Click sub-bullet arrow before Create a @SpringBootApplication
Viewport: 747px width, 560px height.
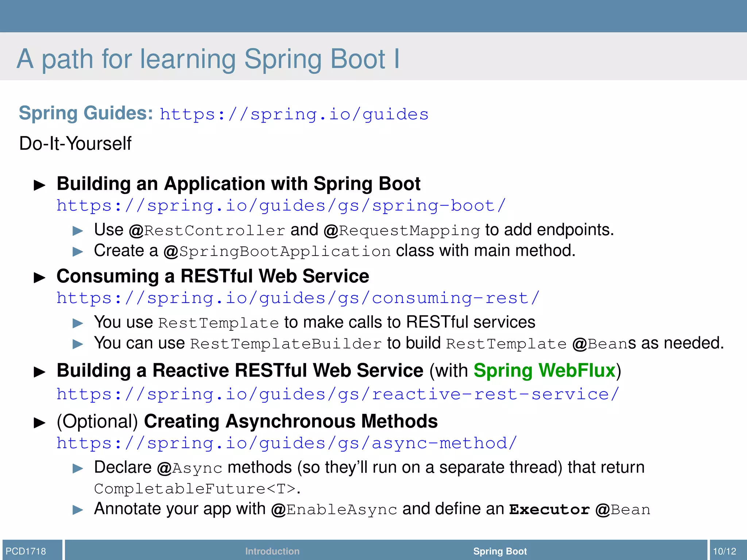pos(78,252)
